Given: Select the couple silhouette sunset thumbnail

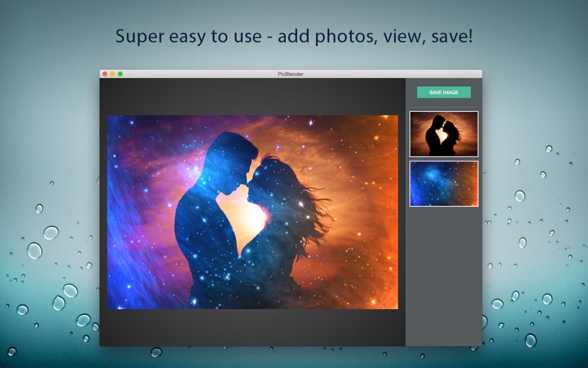Looking at the screenshot, I should click(x=444, y=134).
